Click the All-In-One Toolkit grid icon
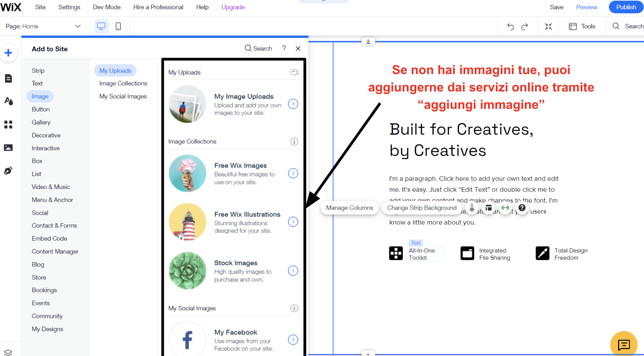Viewport: 644px width, 356px height. click(396, 253)
